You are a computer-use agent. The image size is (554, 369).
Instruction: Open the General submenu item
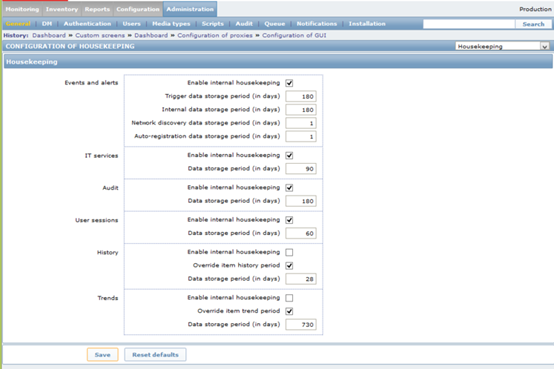click(x=18, y=24)
